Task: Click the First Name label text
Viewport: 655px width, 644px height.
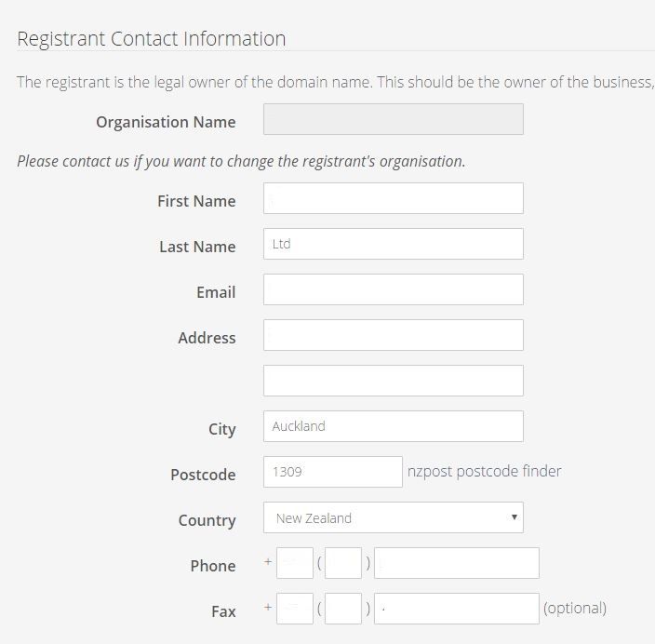Action: click(x=196, y=201)
